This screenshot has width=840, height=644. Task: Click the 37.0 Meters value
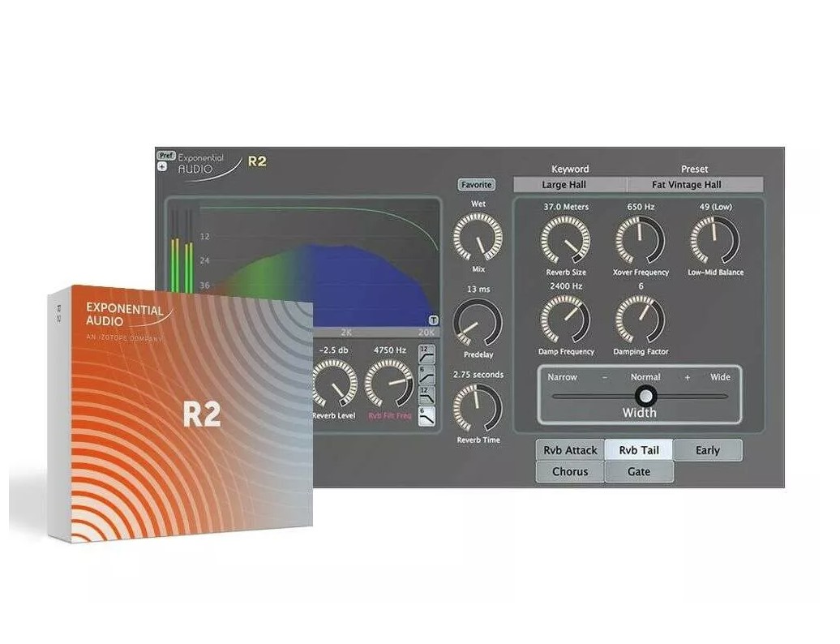tap(566, 207)
